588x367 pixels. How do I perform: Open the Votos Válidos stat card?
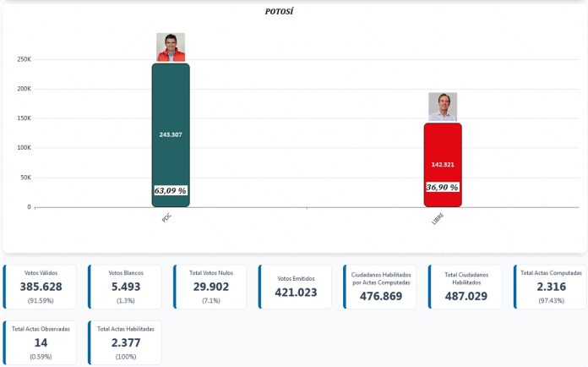click(x=41, y=287)
